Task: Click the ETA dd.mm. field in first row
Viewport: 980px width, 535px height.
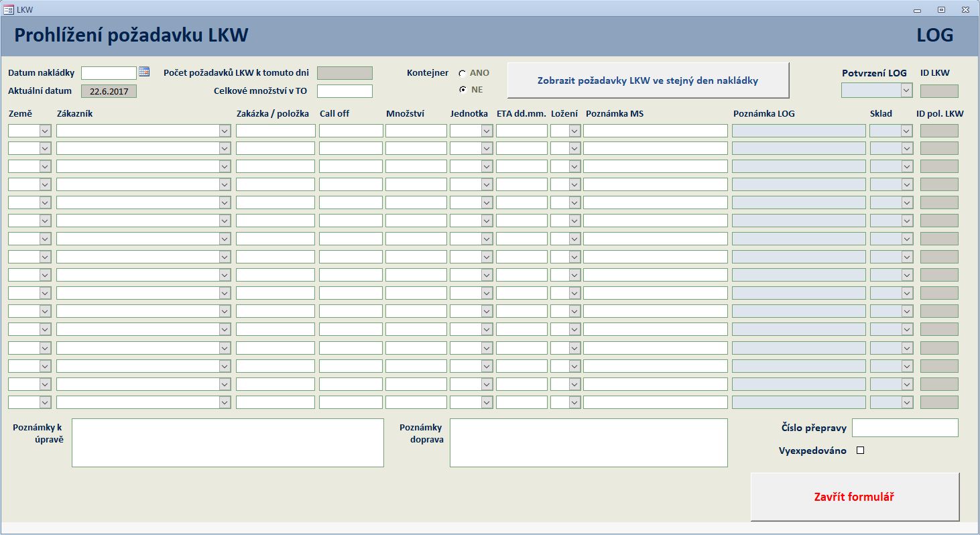Action: [x=522, y=131]
